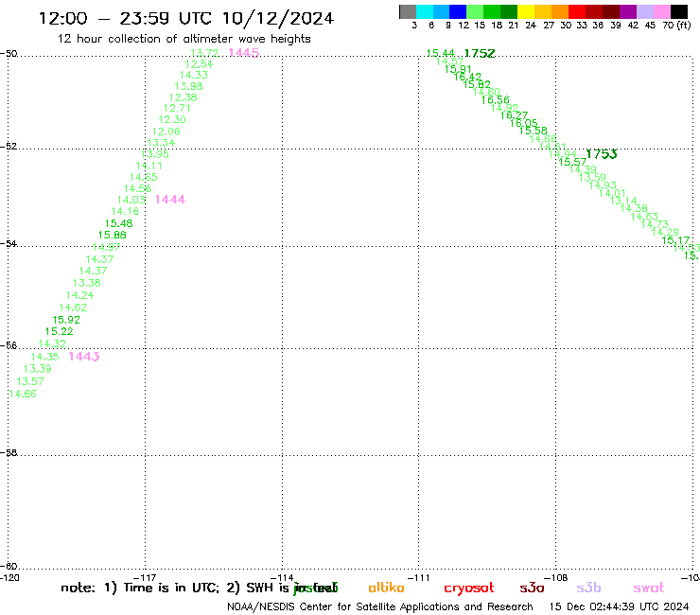Screen dimensions: 700x615
Task: Click the swot satellite legend label
Action: pyautogui.click(x=649, y=589)
